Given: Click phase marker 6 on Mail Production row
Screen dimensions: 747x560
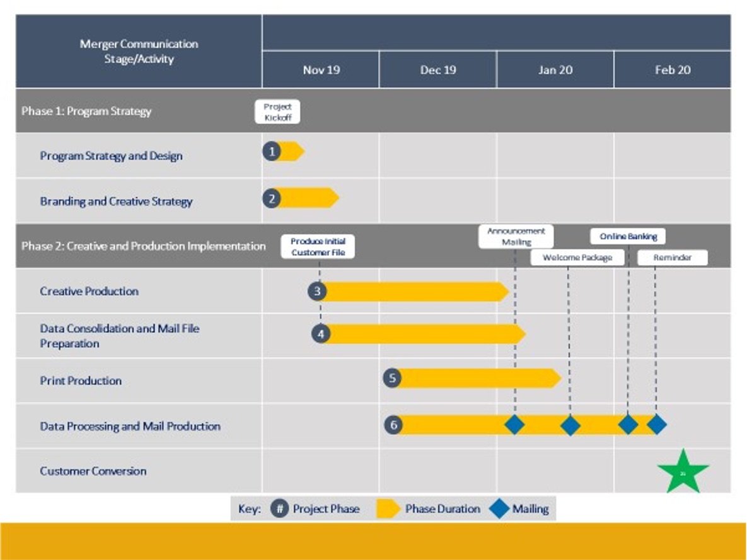Looking at the screenshot, I should coord(394,425).
